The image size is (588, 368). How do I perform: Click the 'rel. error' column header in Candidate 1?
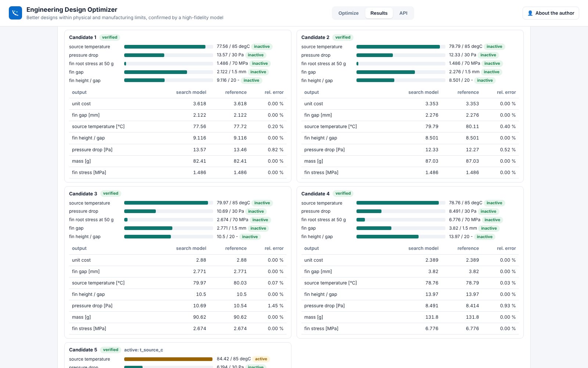(274, 92)
